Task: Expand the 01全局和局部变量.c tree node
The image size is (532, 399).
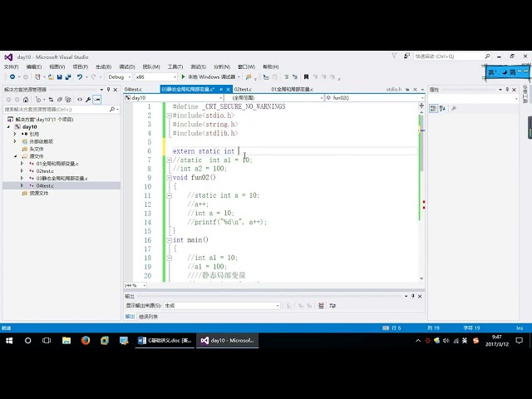Action: click(x=22, y=164)
